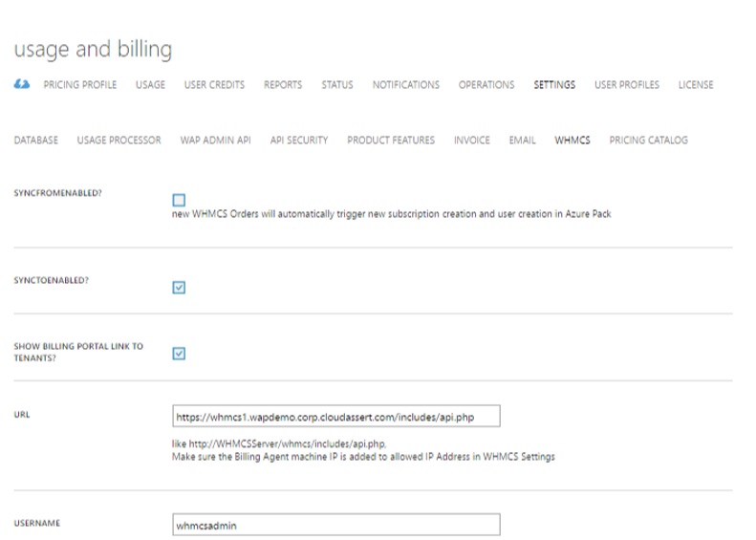The width and height of the screenshot is (756, 540).
Task: Open the Status tab
Action: tap(337, 85)
